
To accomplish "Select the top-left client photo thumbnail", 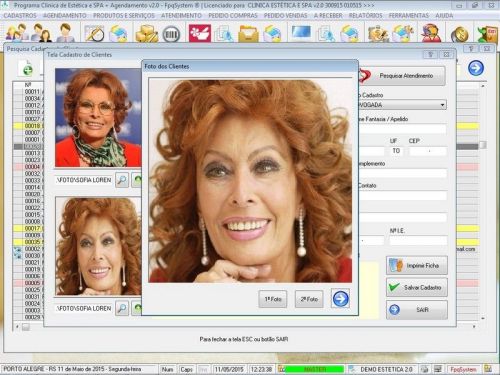I will click(98, 117).
